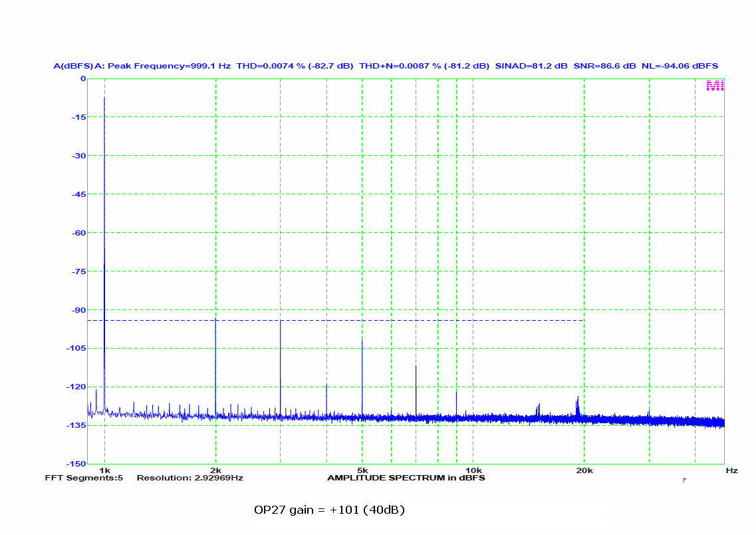This screenshot has width=756, height=535.
Task: Select the FFT Segments:5 text
Action: pyautogui.click(x=84, y=478)
